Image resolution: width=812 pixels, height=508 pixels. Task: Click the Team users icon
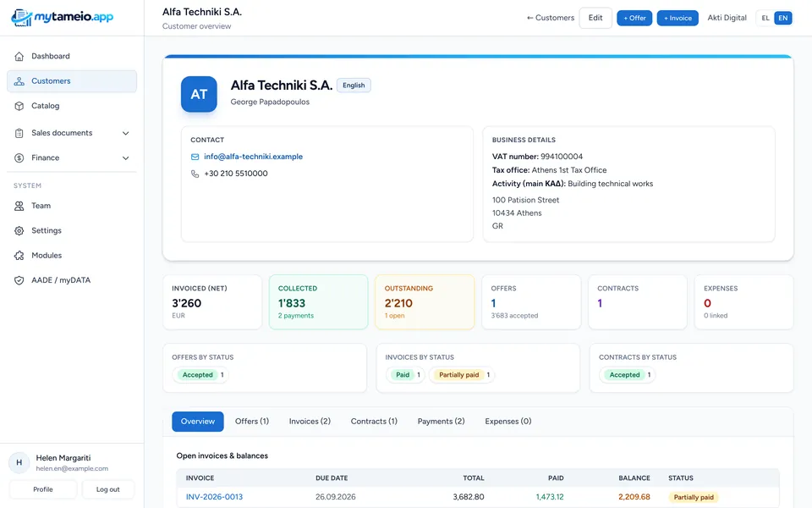point(19,206)
